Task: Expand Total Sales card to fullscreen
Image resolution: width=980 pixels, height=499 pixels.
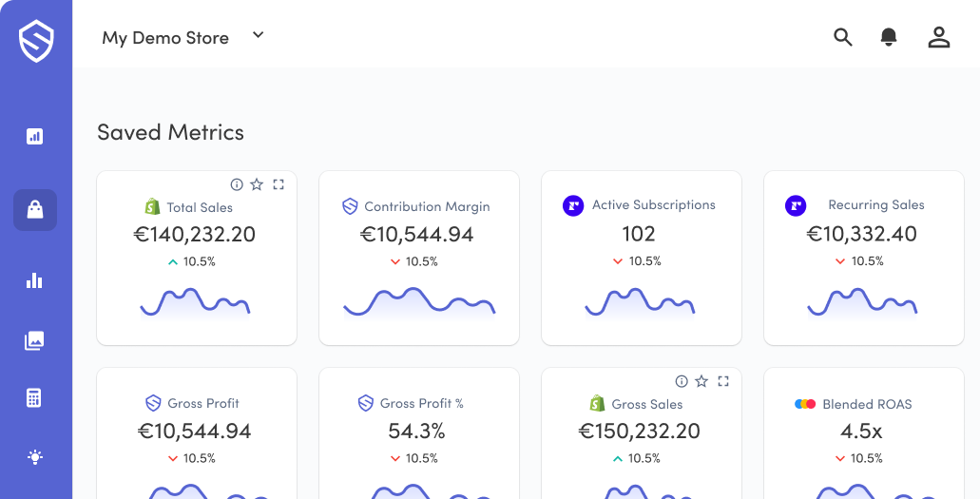Action: click(279, 184)
